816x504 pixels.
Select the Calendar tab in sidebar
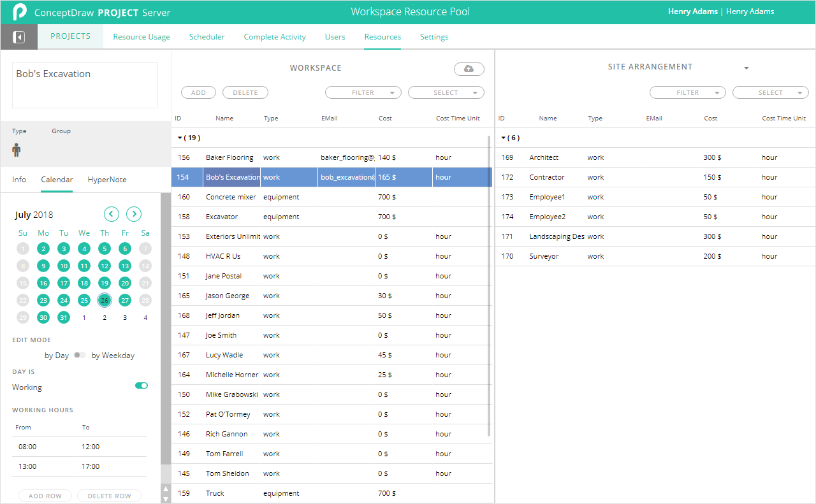point(57,180)
